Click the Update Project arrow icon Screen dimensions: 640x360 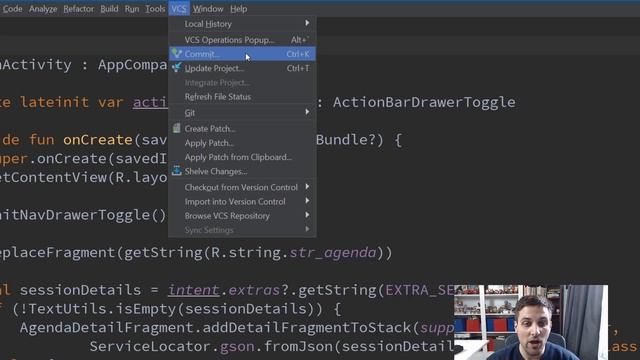click(x=176, y=67)
